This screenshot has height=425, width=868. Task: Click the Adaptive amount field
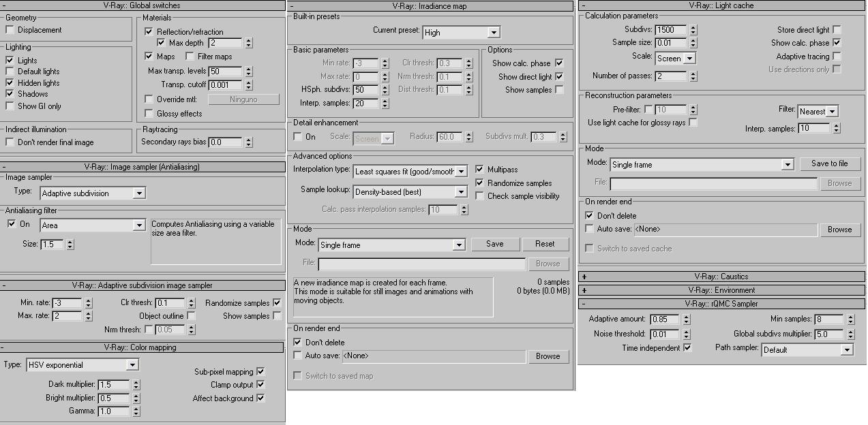[664, 319]
